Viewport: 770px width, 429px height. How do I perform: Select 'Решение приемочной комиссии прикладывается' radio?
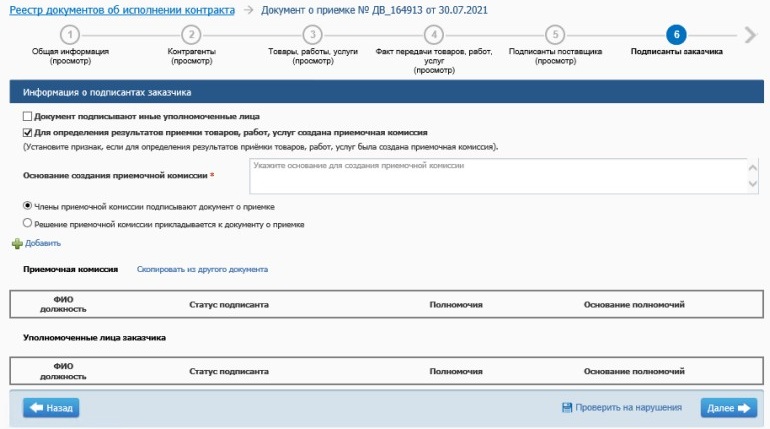coord(28,223)
